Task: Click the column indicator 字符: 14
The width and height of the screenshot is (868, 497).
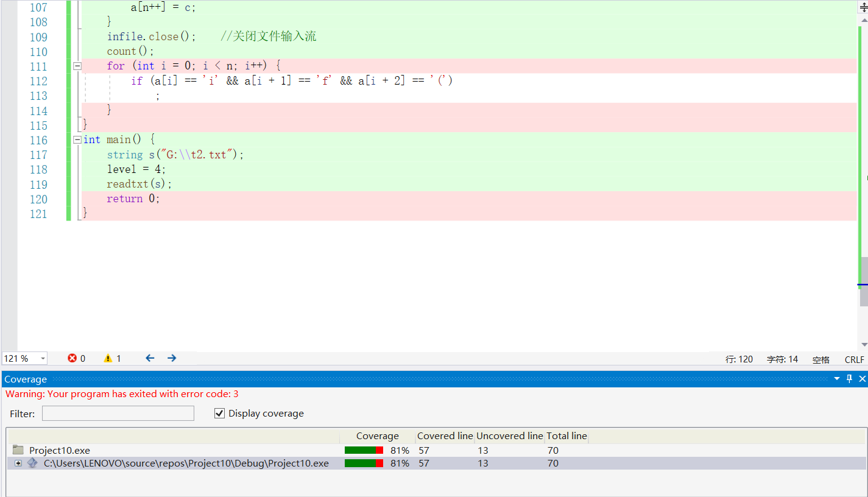Action: click(x=782, y=359)
